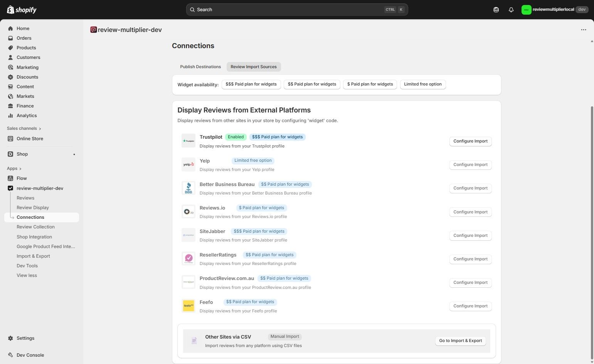Open the three-dot app menu
The height and width of the screenshot is (364, 594).
pos(584,30)
